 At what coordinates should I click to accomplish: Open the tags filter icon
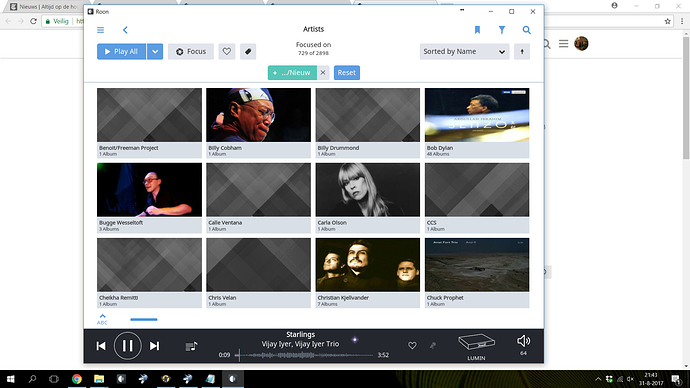tap(248, 51)
